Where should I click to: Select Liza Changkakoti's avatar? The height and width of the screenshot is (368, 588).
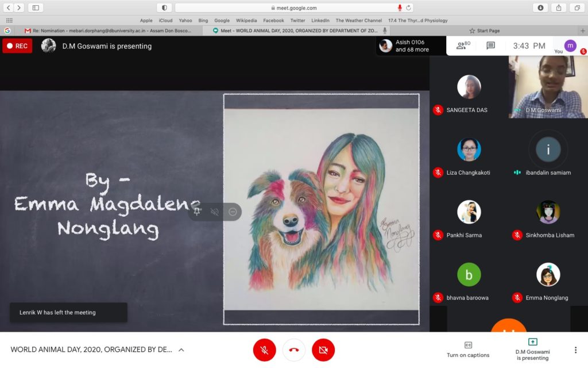[x=469, y=149]
